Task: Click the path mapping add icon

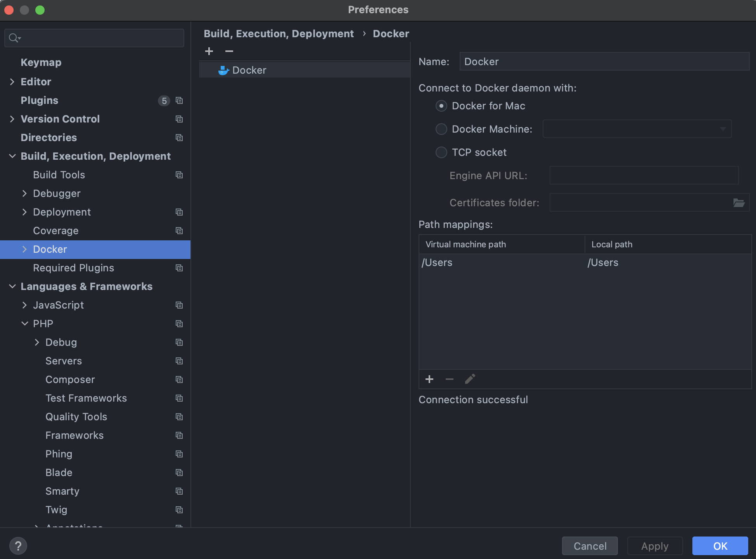Action: click(x=429, y=379)
